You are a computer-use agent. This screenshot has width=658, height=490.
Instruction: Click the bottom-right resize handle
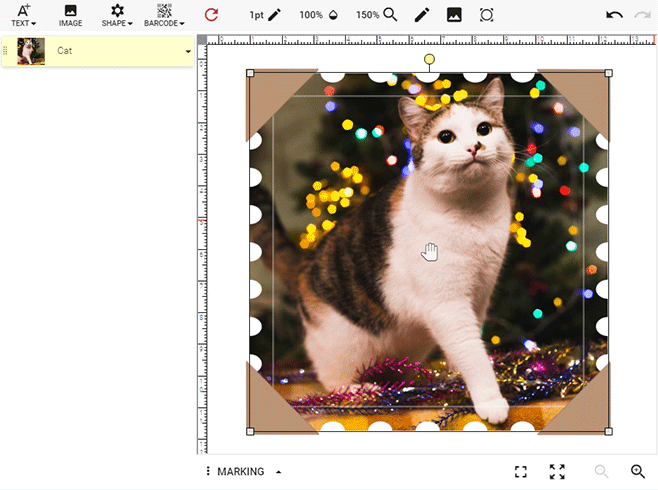(608, 431)
